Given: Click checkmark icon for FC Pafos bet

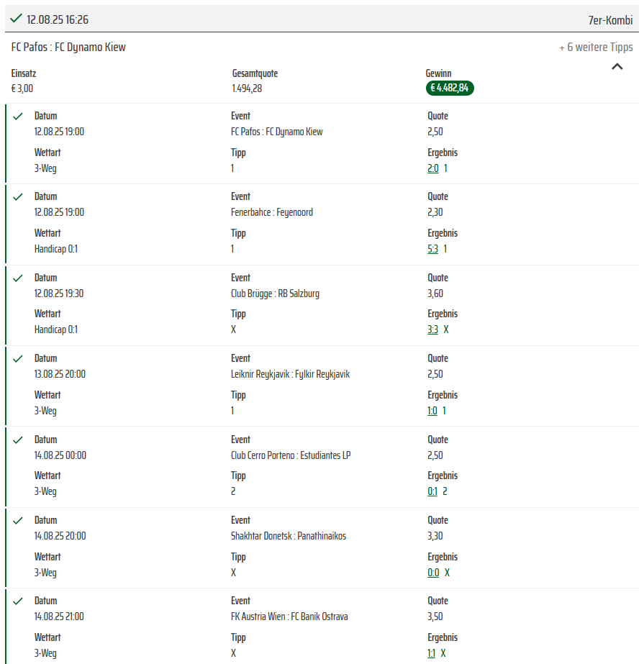Looking at the screenshot, I should [18, 117].
